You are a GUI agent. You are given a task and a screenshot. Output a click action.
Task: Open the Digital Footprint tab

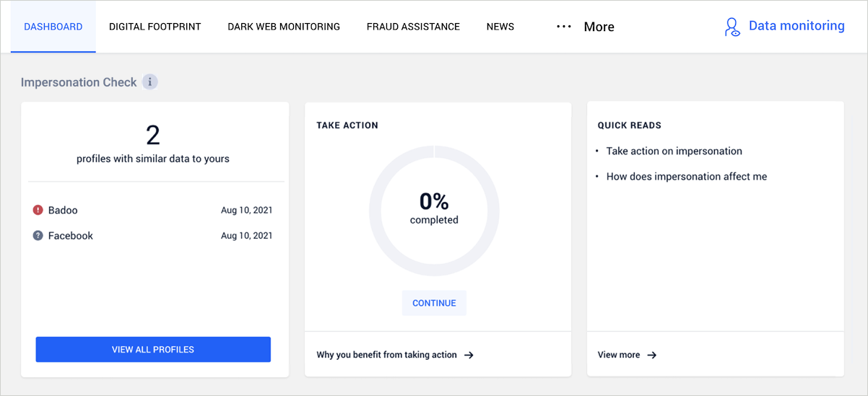[x=155, y=27]
